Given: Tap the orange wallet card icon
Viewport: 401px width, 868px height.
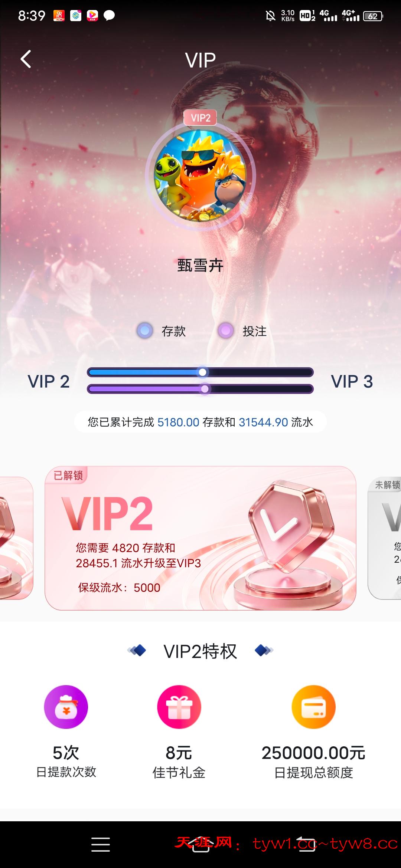Looking at the screenshot, I should (313, 707).
